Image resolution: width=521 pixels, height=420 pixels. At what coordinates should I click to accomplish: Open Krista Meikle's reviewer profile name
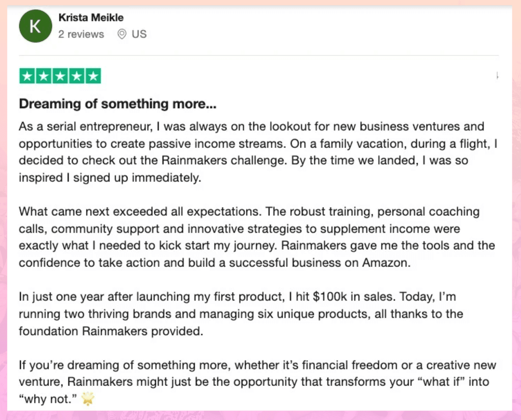[x=91, y=18]
